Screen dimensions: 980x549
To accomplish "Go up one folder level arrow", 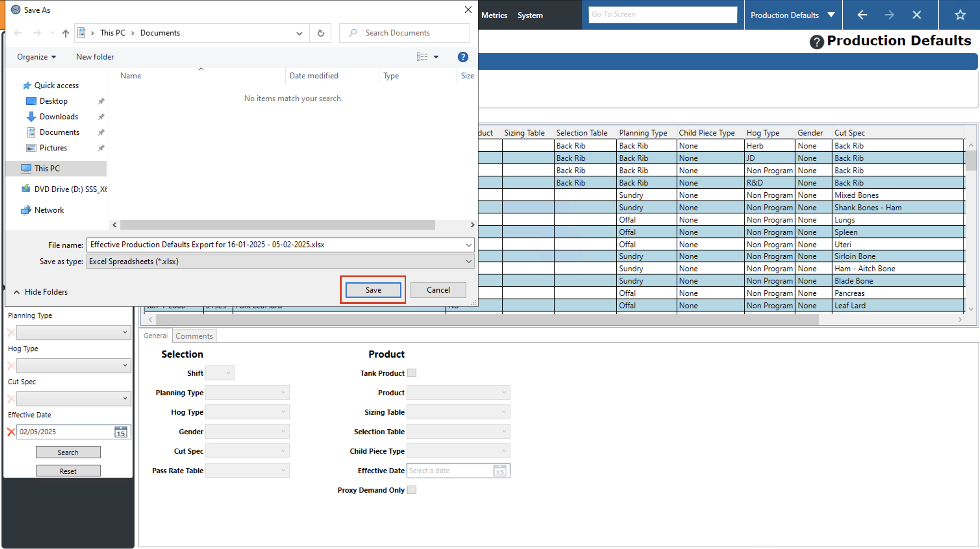I will pyautogui.click(x=66, y=33).
